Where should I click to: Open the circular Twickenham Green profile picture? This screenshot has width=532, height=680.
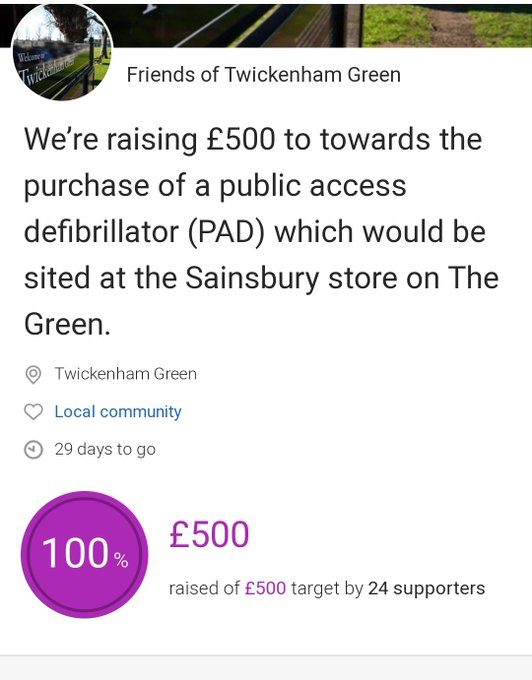62,52
